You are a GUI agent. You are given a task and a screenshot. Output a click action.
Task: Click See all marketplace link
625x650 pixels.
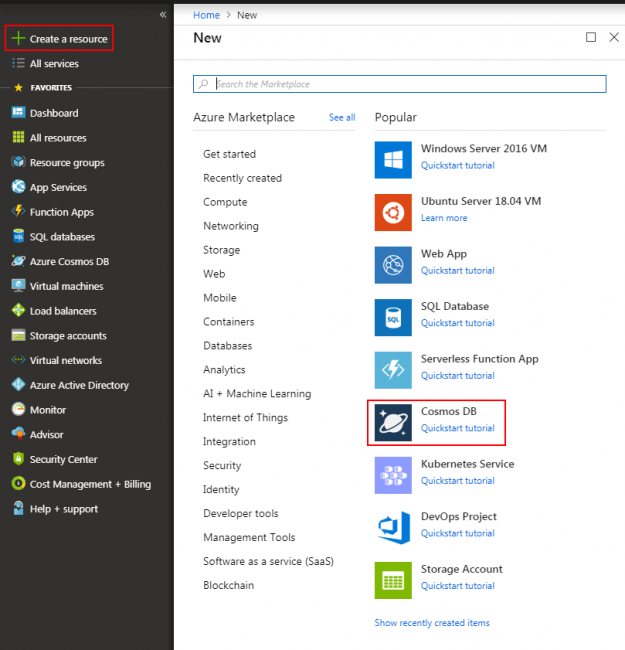coord(342,118)
